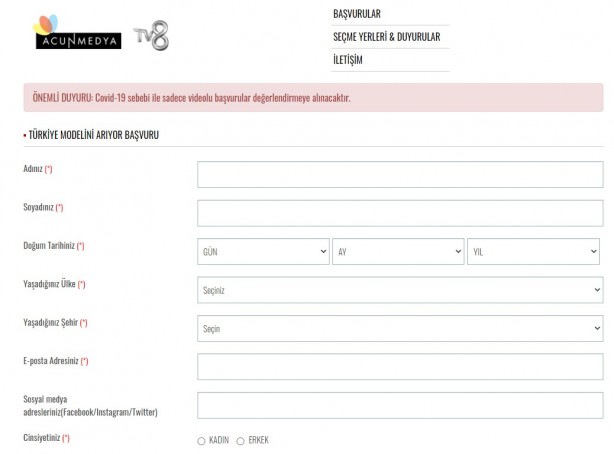The width and height of the screenshot is (614, 454).
Task: Expand the Yaşadığınız Ülke country dropdown
Action: (400, 290)
